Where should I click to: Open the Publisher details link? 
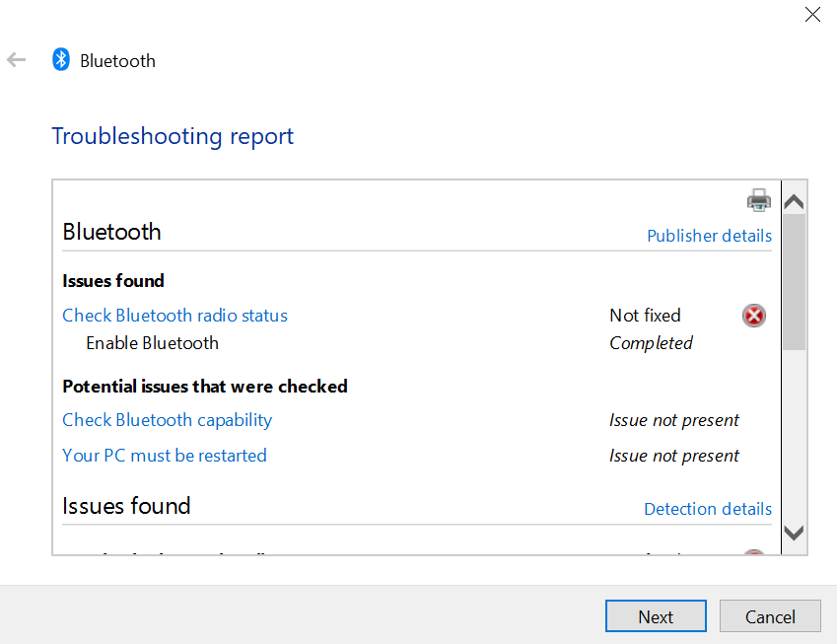tap(710, 236)
